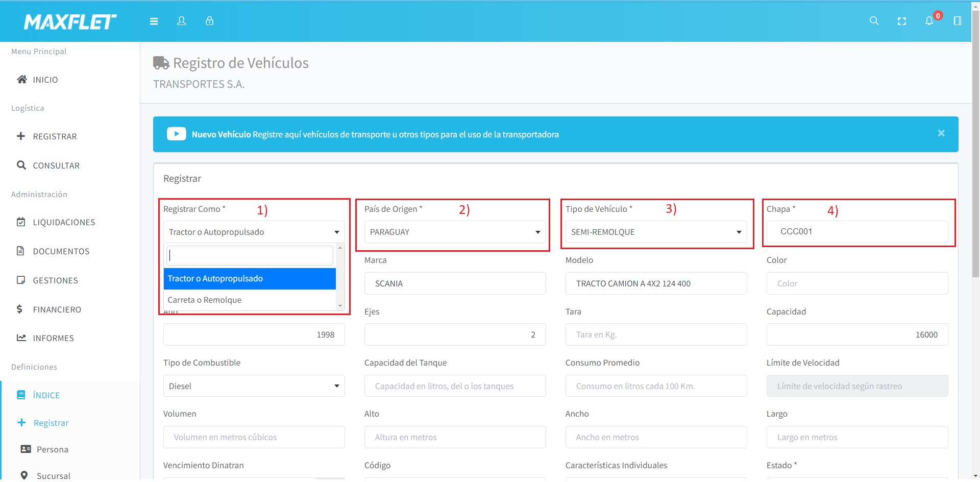Click the right sidebar panel icon
The image size is (980, 482).
957,21
